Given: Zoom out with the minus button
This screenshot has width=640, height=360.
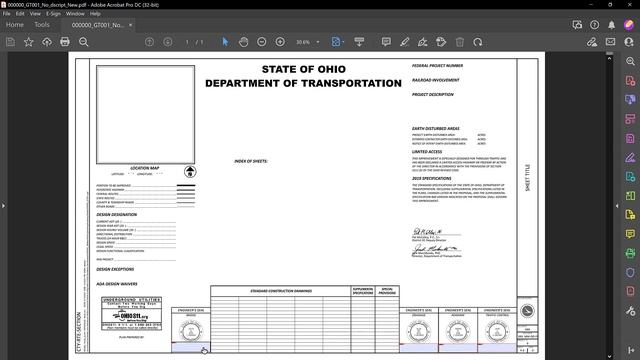Looking at the screenshot, I should pos(262,42).
